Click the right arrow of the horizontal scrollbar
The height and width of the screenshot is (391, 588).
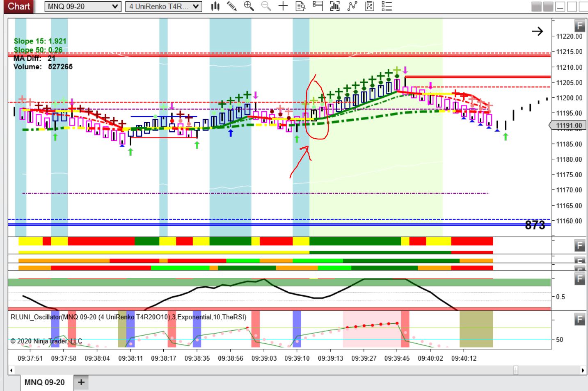pyautogui.click(x=583, y=370)
